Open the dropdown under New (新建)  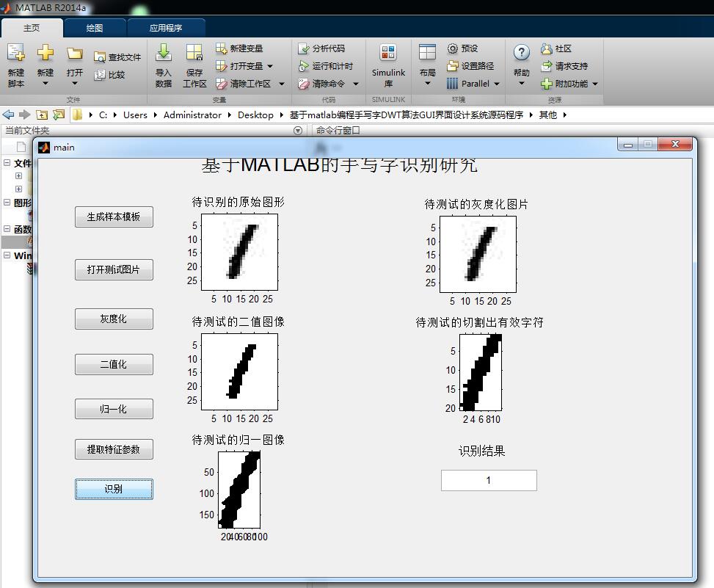tap(45, 84)
